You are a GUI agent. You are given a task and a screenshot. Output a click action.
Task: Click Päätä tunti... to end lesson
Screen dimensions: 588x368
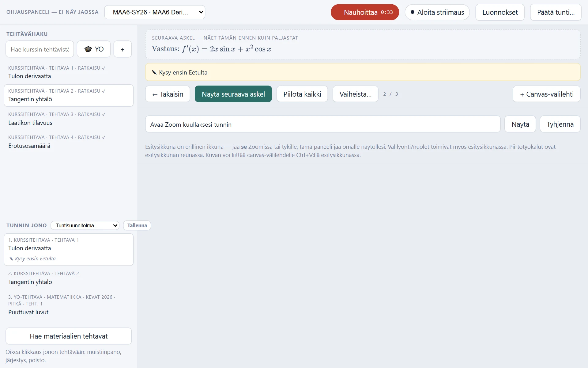click(x=556, y=12)
